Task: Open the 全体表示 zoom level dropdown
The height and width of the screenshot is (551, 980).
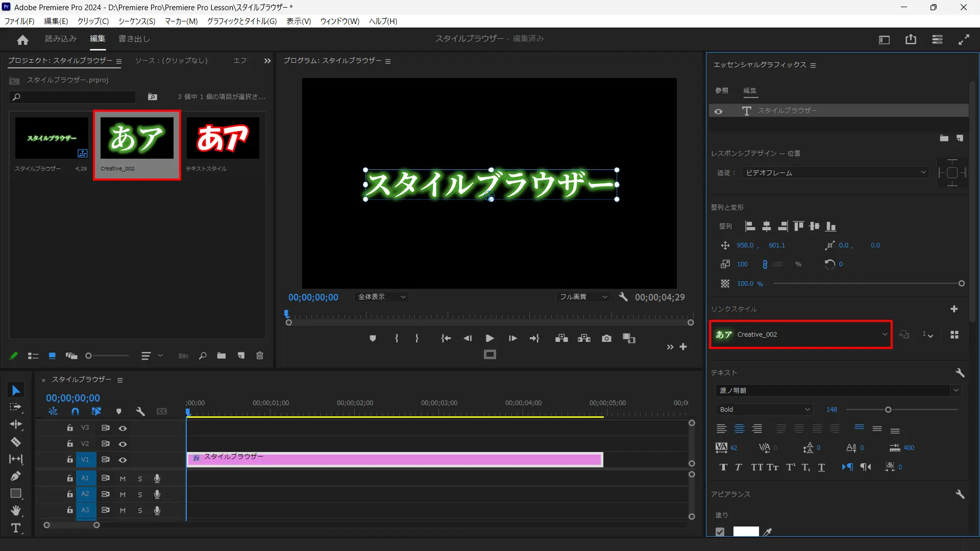Action: coord(381,297)
